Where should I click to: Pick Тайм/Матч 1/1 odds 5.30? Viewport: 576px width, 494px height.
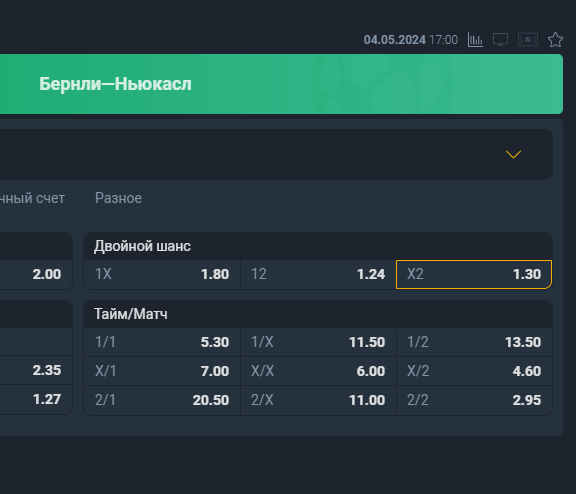coord(162,342)
